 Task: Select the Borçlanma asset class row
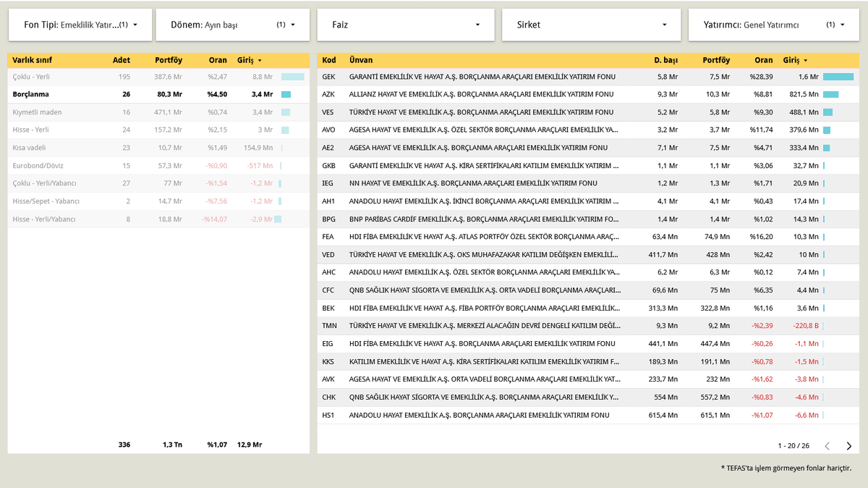point(158,94)
